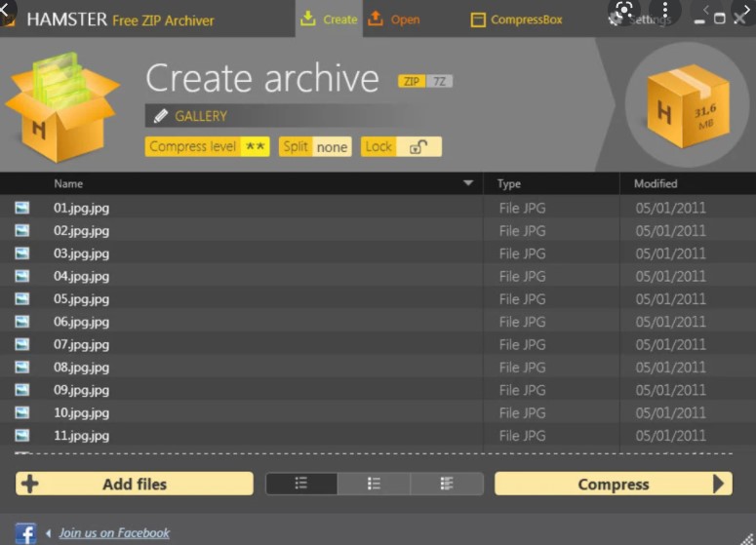Click the image icon of 11.jpg.jpg
Screen dimensions: 756x545
pos(21,435)
